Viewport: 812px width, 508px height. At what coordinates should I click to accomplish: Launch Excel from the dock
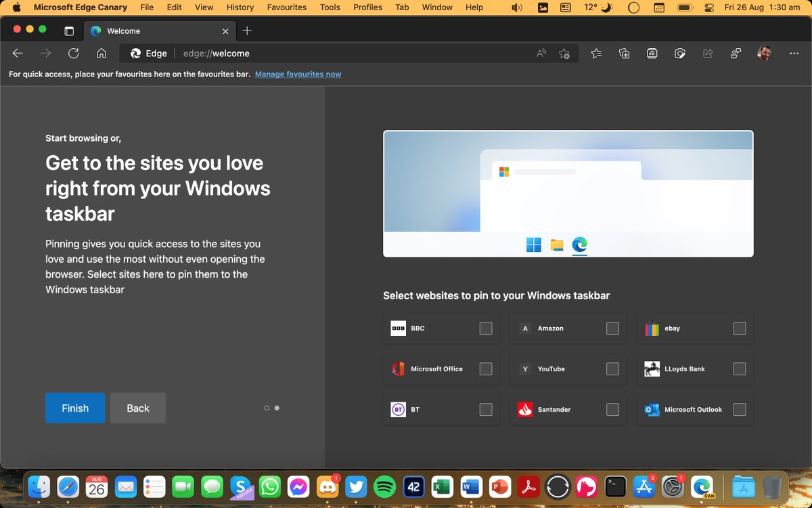coord(443,486)
